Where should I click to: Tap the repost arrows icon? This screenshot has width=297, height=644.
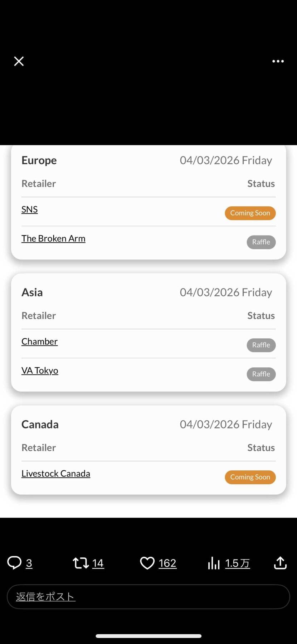click(x=81, y=563)
